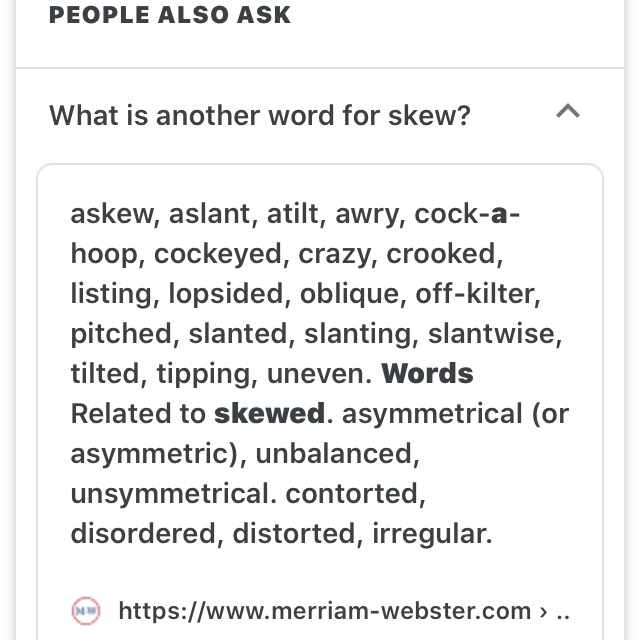Click the bold text "Words"
640x640 pixels.
click(427, 373)
